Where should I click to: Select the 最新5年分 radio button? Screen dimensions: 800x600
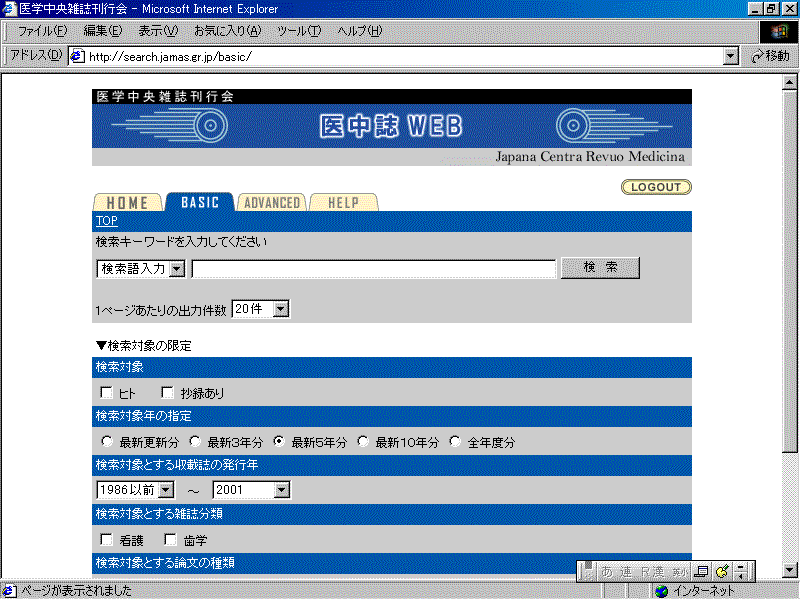[279, 441]
